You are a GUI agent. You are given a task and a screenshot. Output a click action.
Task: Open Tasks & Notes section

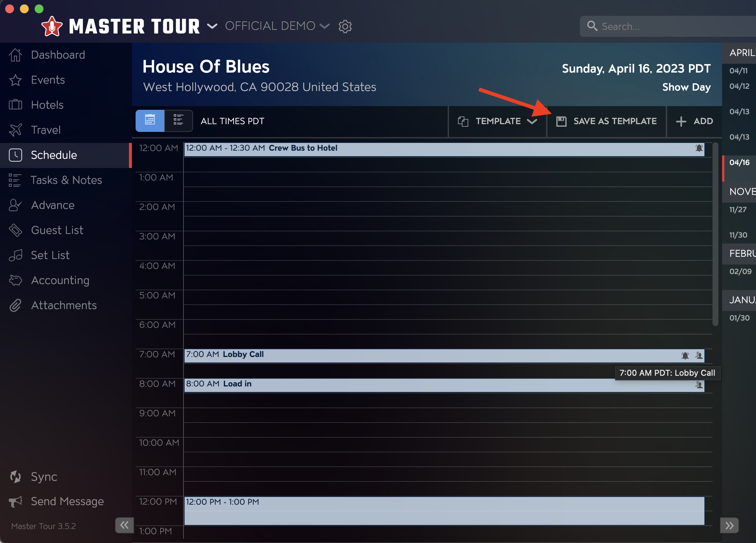coord(66,180)
